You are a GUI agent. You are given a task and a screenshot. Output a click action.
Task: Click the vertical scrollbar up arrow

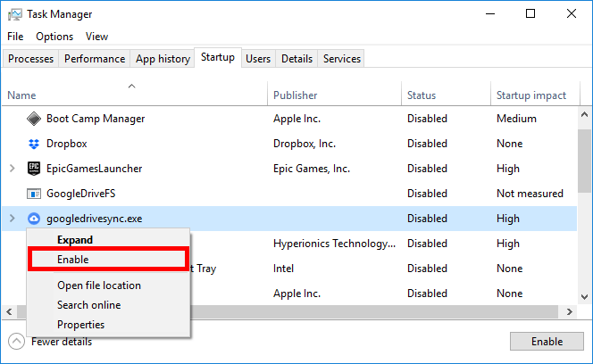tap(584, 114)
